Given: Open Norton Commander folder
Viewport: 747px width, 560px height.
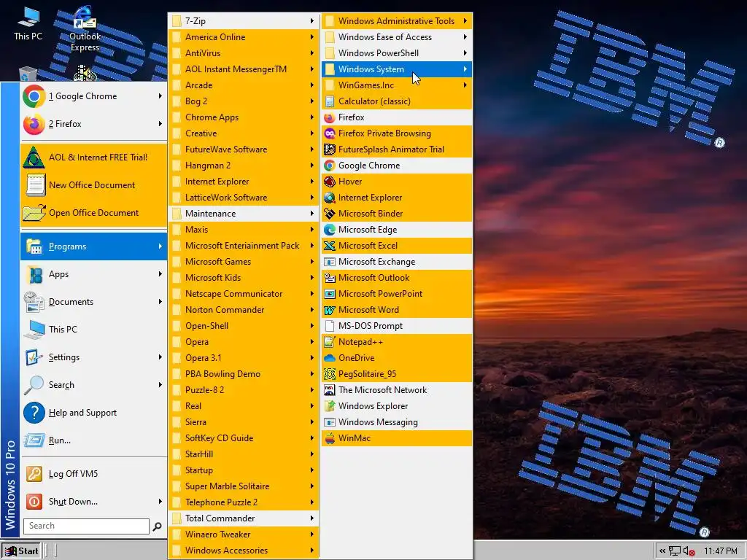Looking at the screenshot, I should point(244,310).
